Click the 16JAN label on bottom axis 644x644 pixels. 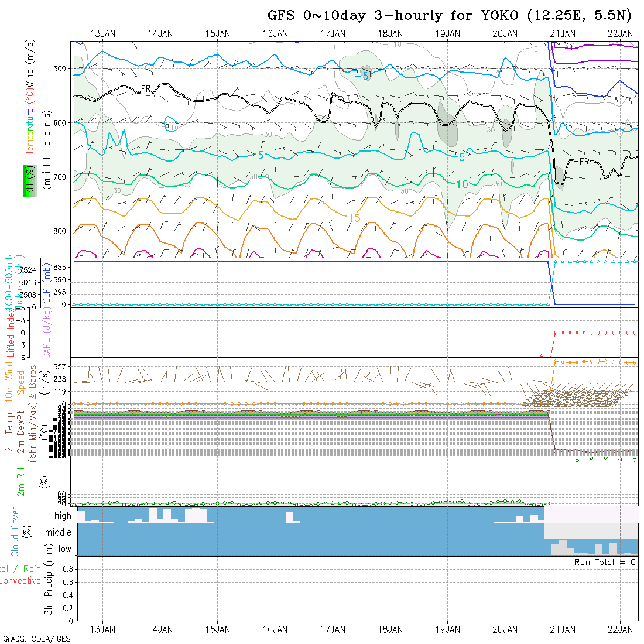[x=275, y=629]
